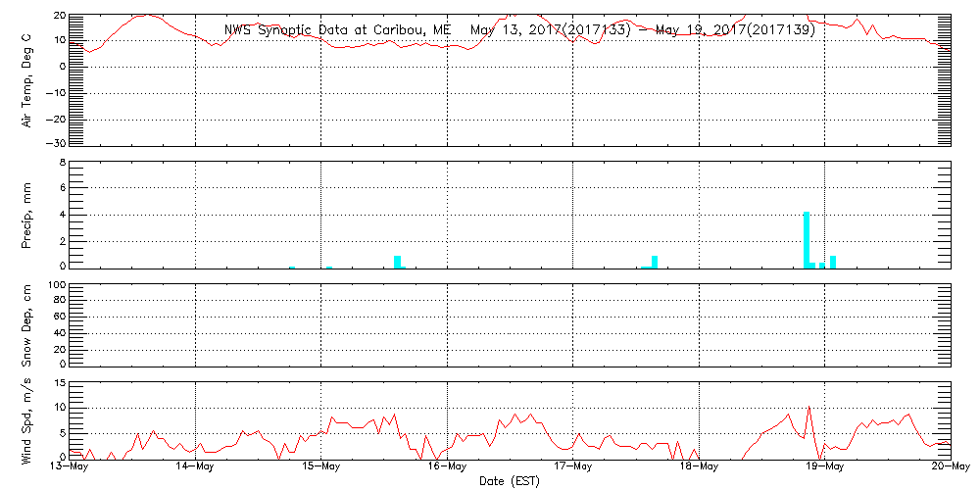Click the 17-May date tick label

click(573, 467)
